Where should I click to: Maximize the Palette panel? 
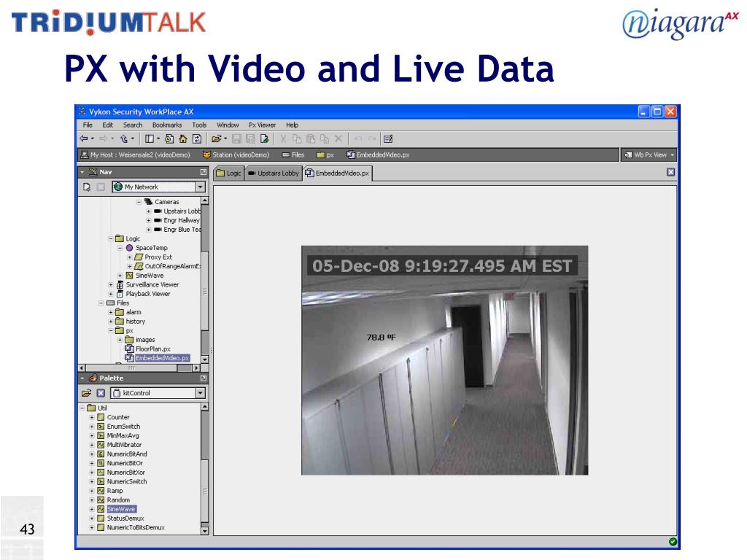(x=204, y=378)
